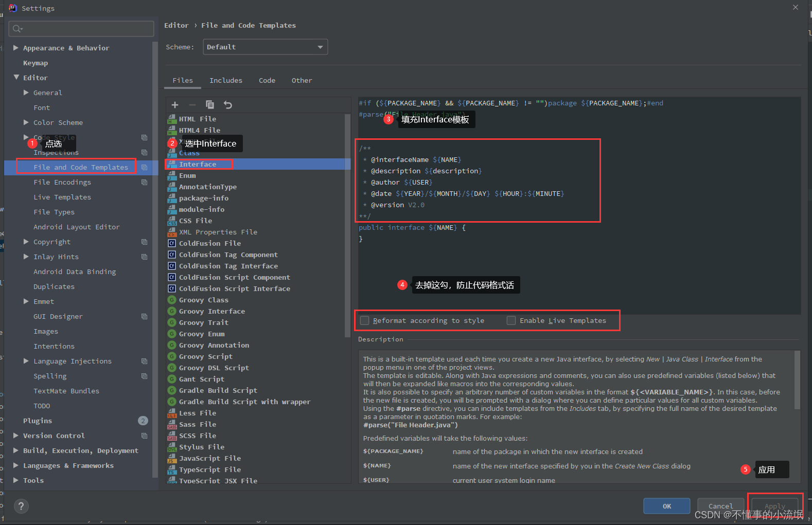
Task: Switch to the Files tab
Action: (183, 81)
